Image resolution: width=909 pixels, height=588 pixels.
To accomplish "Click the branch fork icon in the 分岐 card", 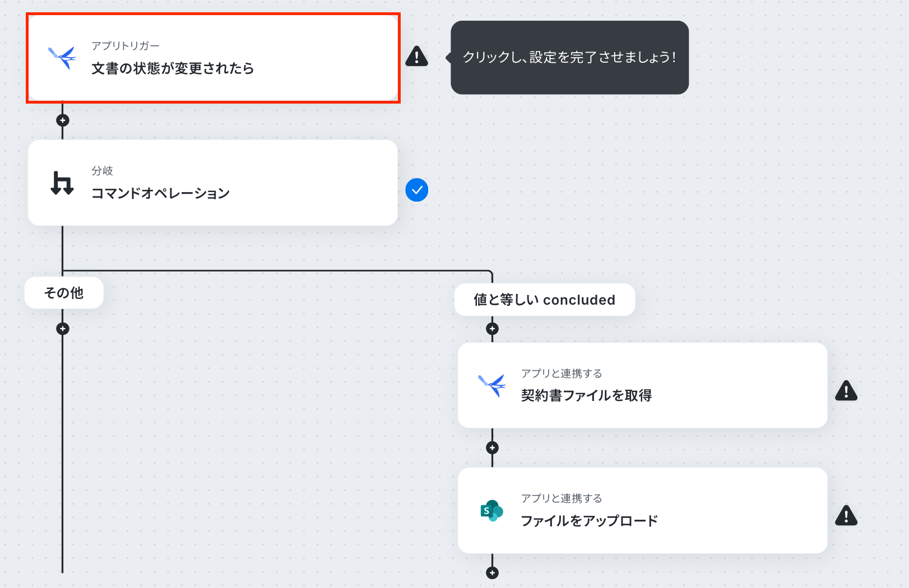I will coord(62,183).
